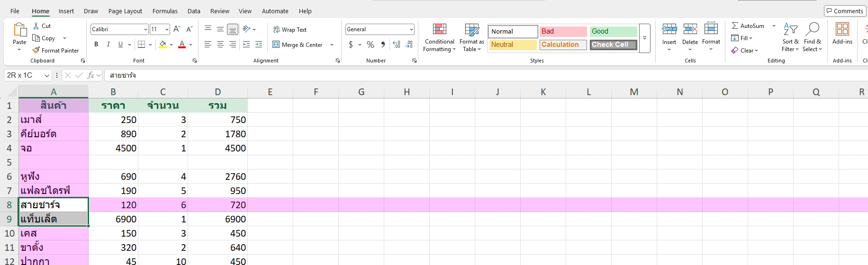Apply the Borders icon
Viewport: 868px width, 265px height.
[141, 44]
